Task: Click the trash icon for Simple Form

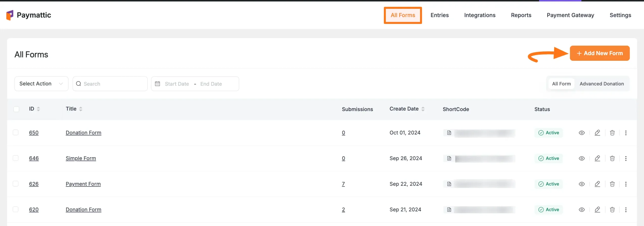Action: coord(612,158)
